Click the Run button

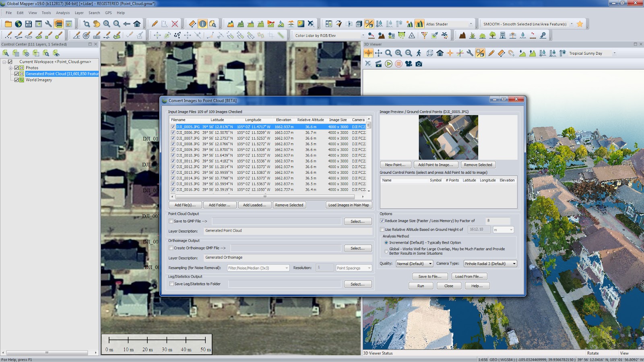(x=421, y=286)
